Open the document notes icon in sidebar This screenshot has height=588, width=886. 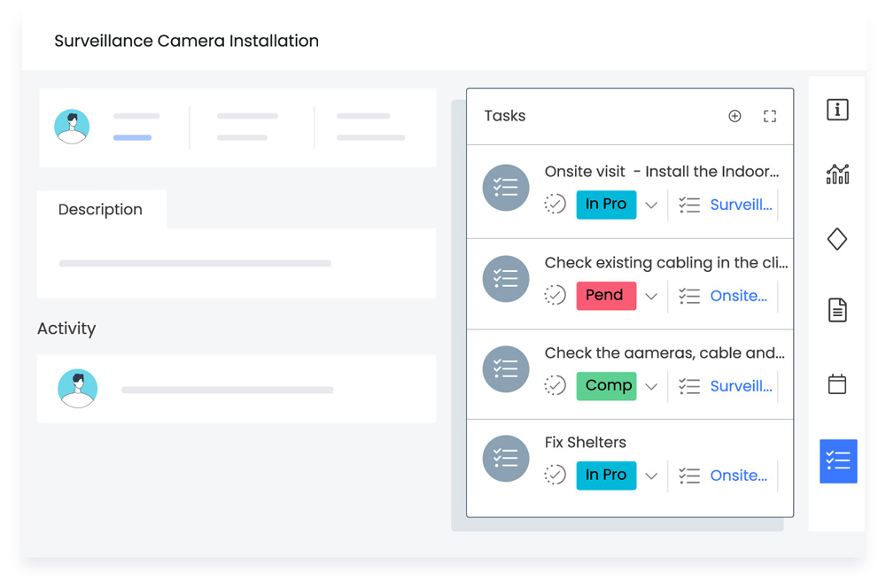837,310
